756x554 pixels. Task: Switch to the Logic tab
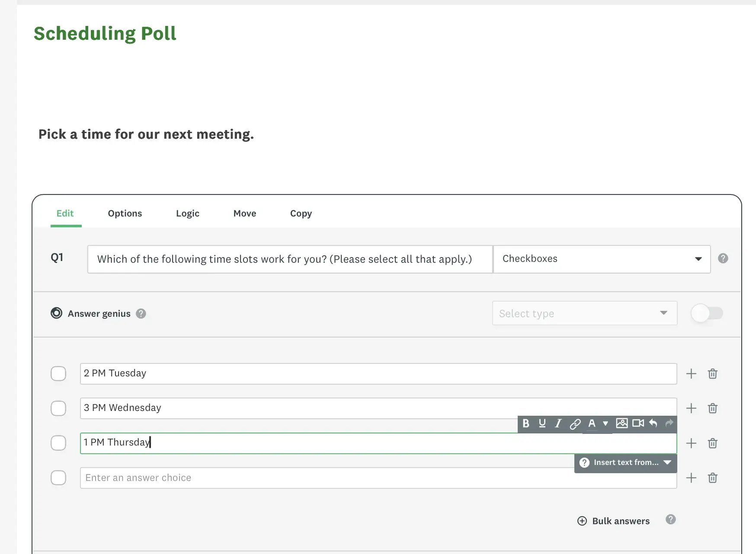[187, 213]
